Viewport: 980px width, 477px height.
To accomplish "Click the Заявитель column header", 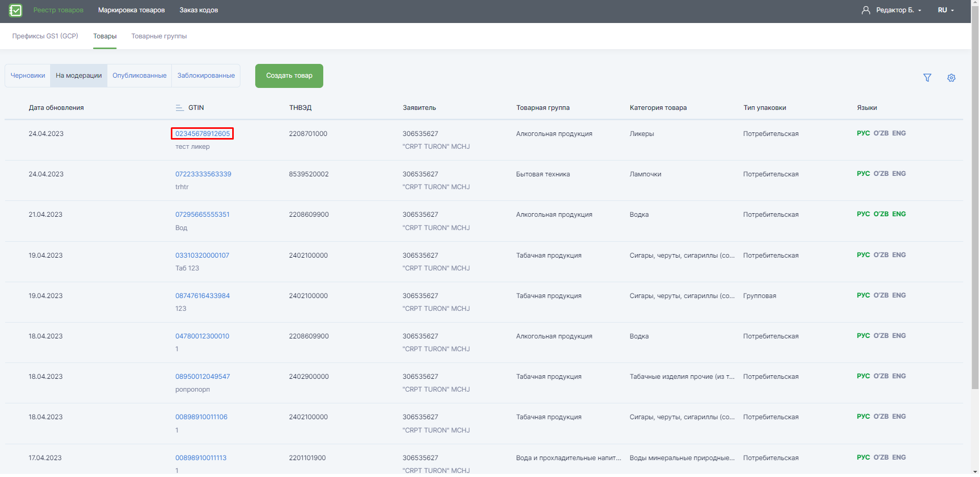I will [419, 108].
